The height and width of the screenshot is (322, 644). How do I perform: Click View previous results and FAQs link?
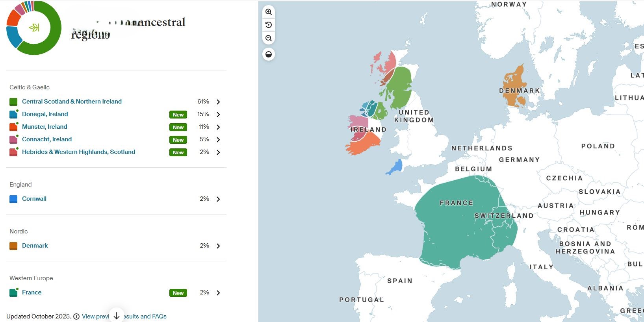(124, 316)
